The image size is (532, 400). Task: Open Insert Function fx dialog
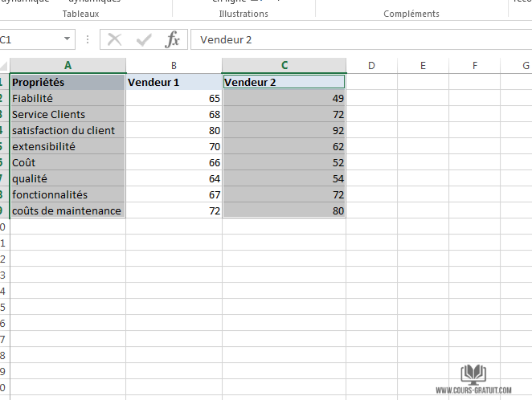point(172,40)
